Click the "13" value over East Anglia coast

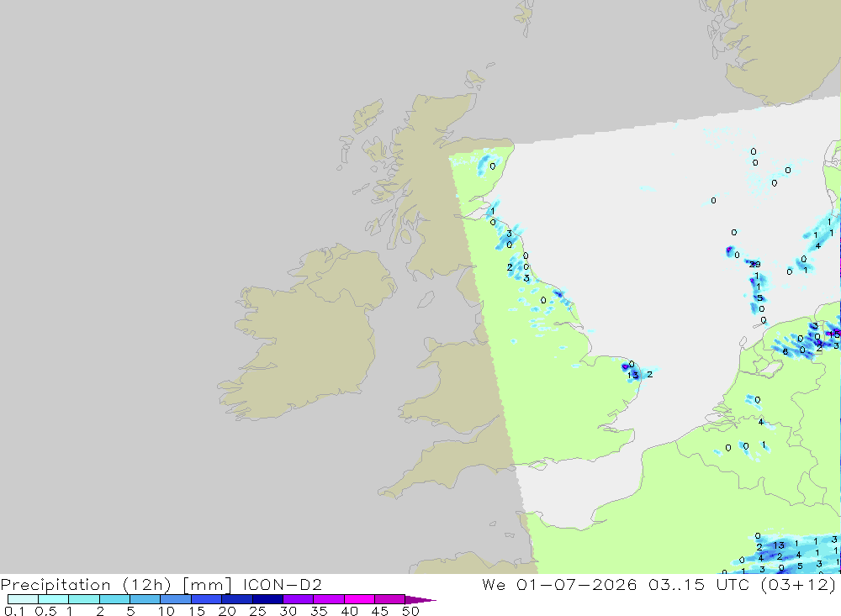coord(633,376)
